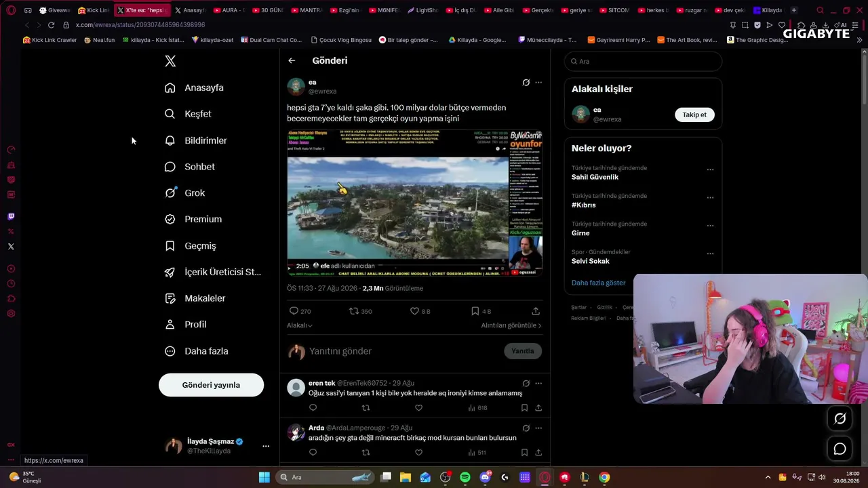
Task: Click the Grok icon on Arda's reply
Action: coord(526,428)
